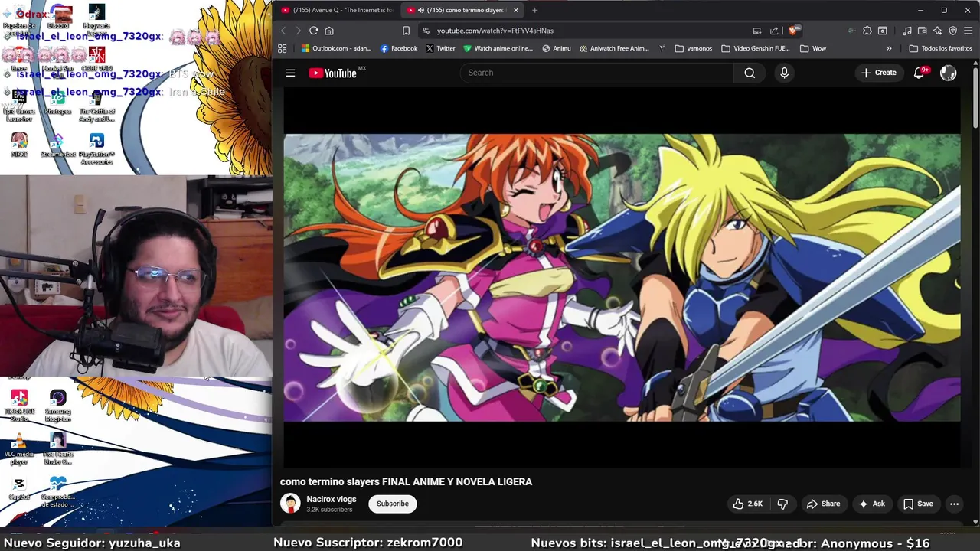The width and height of the screenshot is (980, 551).
Task: Open the Animu bookmark
Action: click(557, 48)
